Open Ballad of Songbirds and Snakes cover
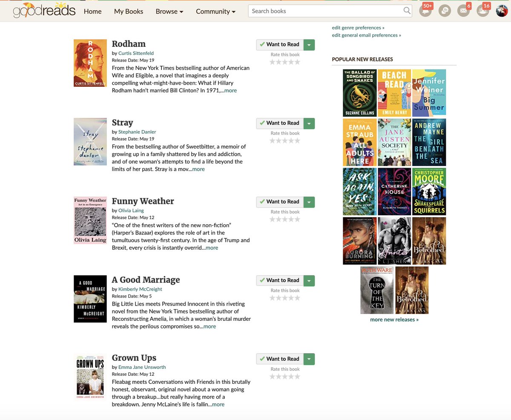Image resolution: width=511 pixels, height=420 pixels. coord(360,93)
